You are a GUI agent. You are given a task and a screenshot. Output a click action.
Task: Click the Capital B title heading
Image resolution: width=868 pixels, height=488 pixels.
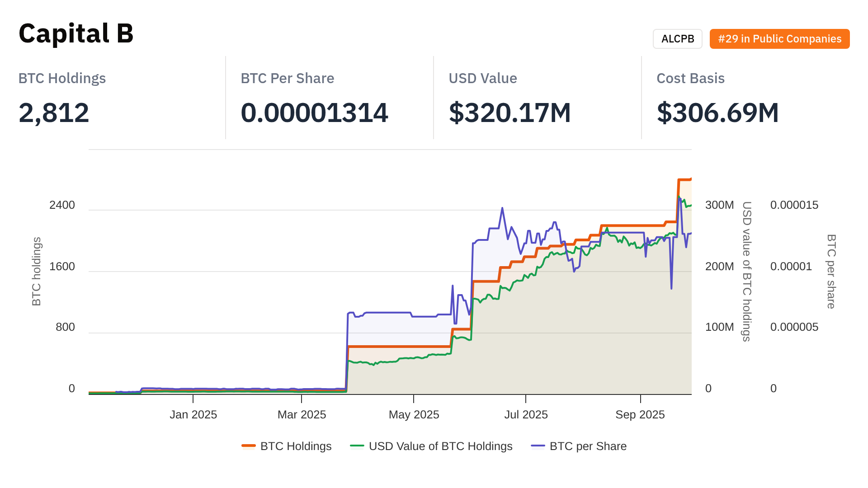(x=76, y=33)
